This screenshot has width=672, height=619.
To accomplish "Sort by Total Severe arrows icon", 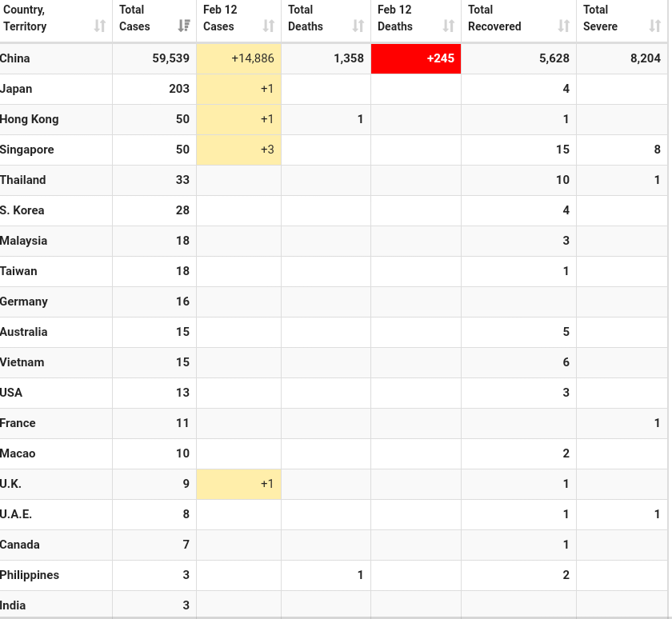I will click(x=655, y=26).
